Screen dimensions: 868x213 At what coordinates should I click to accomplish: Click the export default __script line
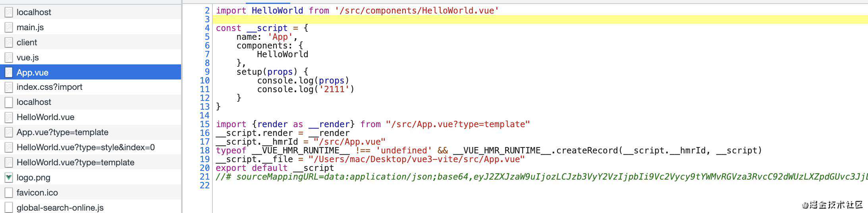[275, 168]
